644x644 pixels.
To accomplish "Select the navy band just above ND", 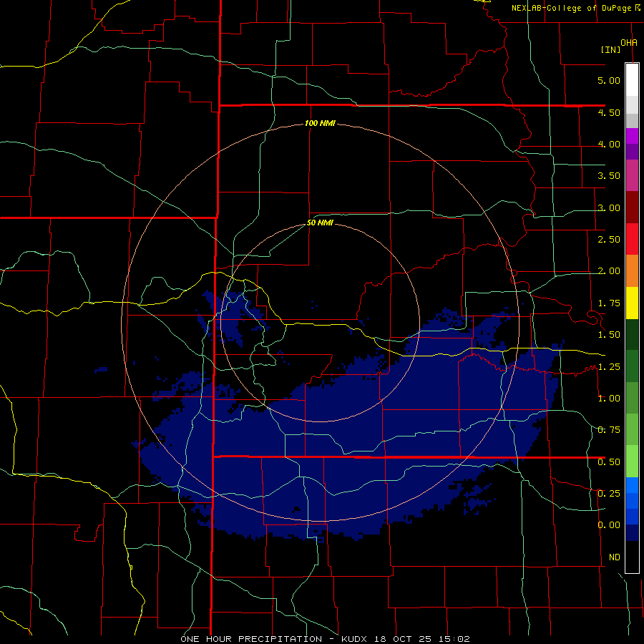I will [632, 533].
